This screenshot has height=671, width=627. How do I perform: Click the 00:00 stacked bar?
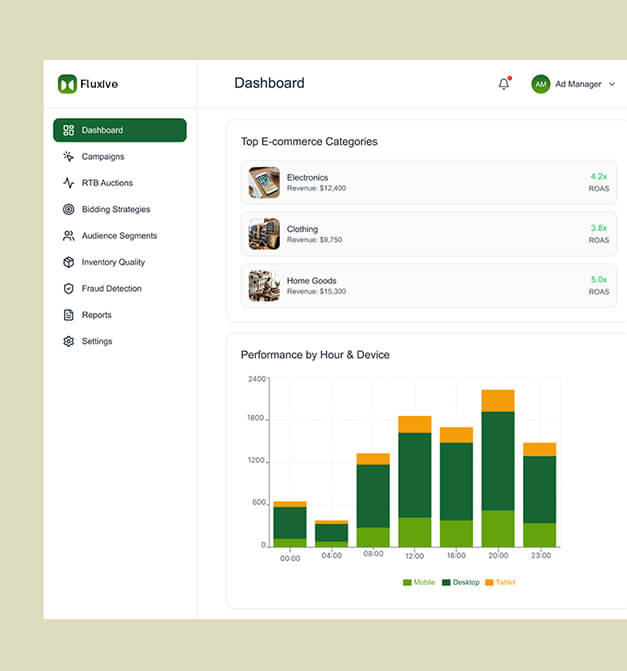[x=290, y=524]
